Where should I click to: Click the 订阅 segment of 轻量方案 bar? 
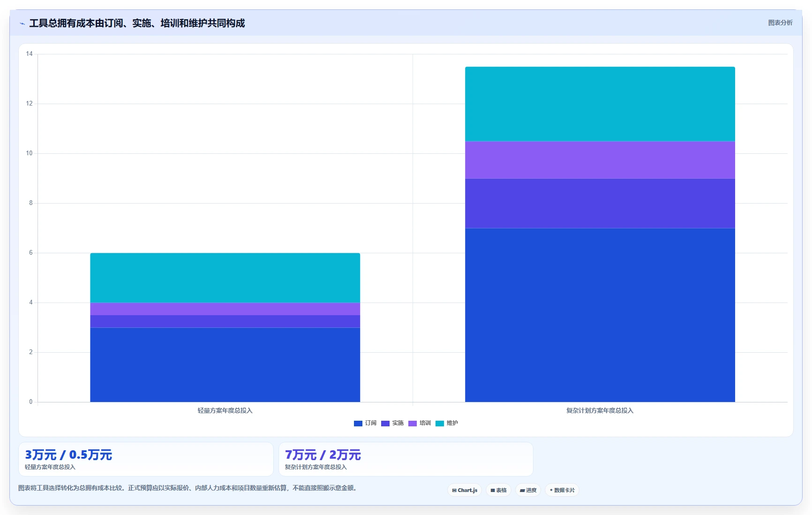[x=225, y=364]
